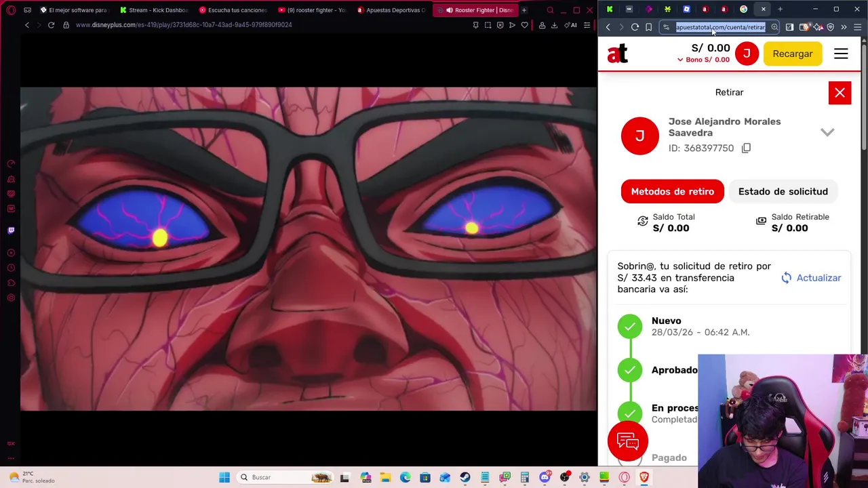The width and height of the screenshot is (868, 488).
Task: Click zoom magnifier in right address bar
Action: coord(774,27)
